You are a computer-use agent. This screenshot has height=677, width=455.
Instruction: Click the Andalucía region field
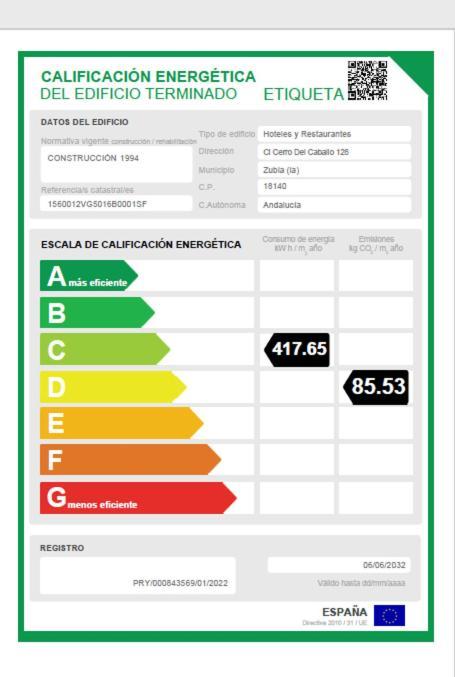(334, 205)
